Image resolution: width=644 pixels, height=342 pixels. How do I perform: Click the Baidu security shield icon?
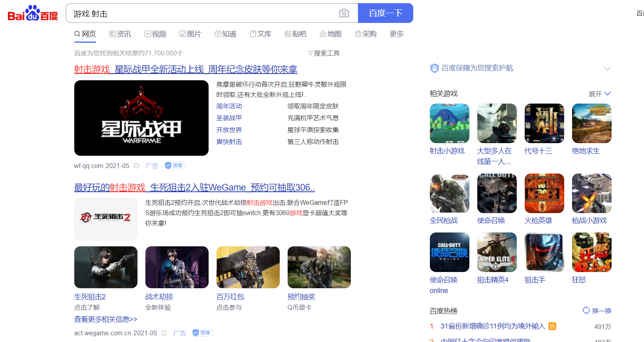[435, 68]
